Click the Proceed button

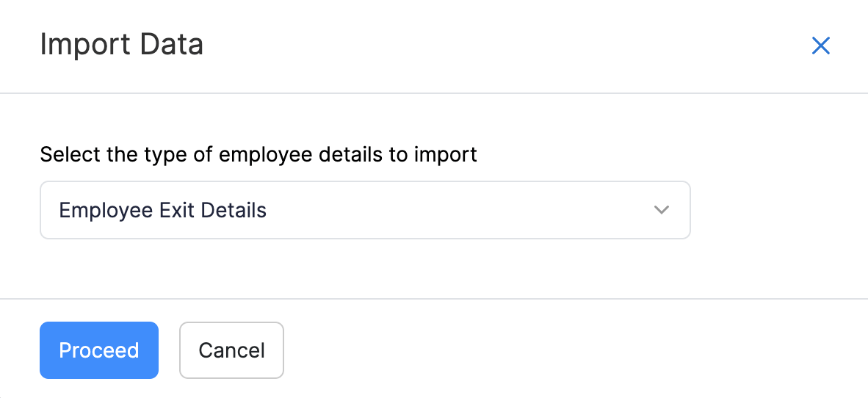pyautogui.click(x=99, y=350)
